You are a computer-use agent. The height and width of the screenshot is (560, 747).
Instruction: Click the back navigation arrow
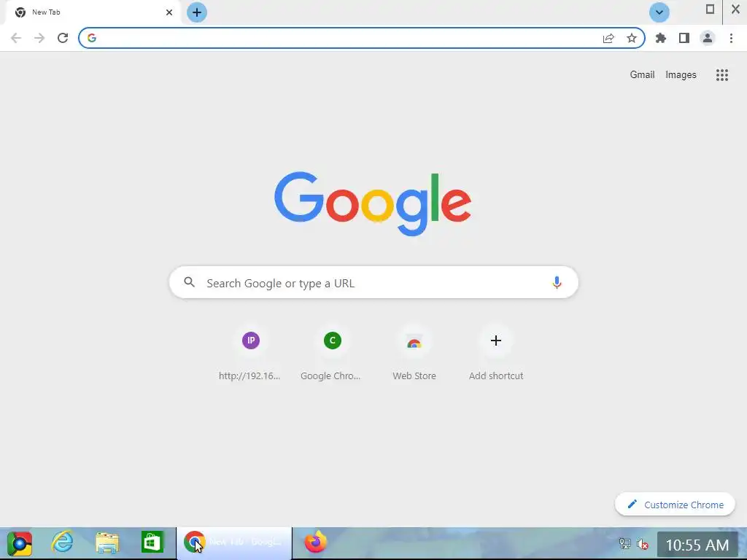click(x=16, y=38)
